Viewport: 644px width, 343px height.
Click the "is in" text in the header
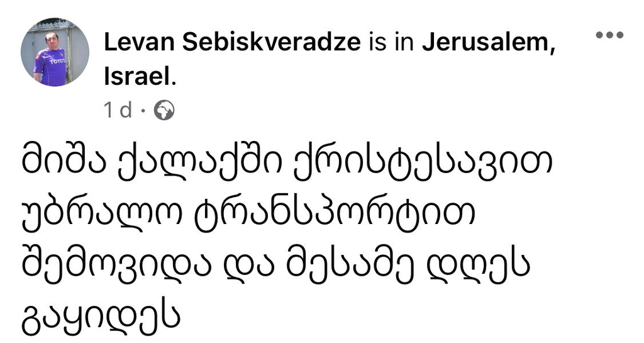pos(391,43)
